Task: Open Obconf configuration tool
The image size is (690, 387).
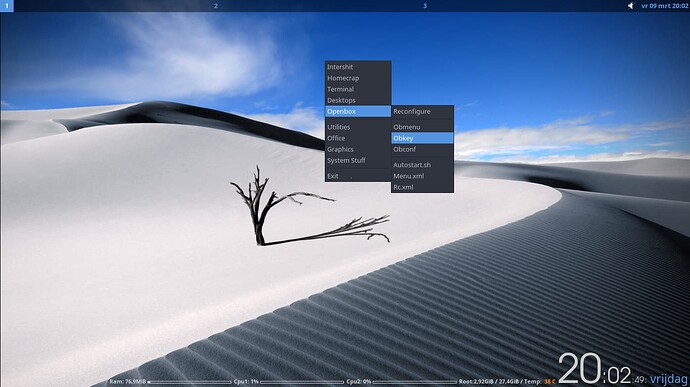Action: [422, 149]
